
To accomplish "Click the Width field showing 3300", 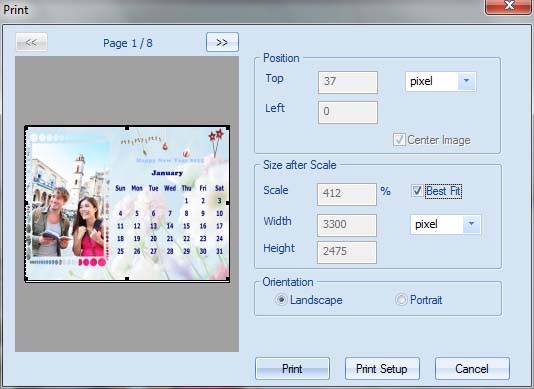I will pos(347,225).
